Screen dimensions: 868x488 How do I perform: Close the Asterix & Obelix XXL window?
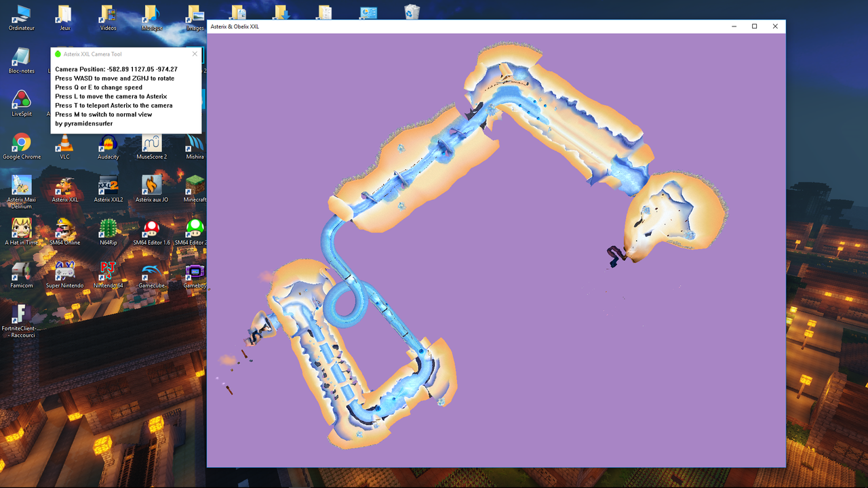775,26
